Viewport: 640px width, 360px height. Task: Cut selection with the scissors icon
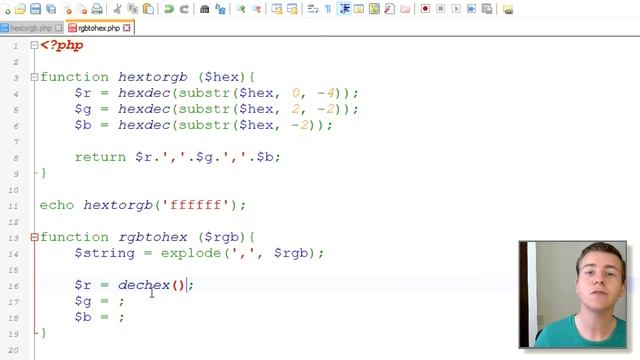118,9
